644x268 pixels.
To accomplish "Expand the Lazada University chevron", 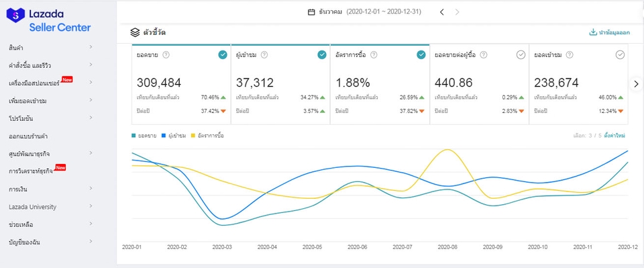I will (x=91, y=206).
